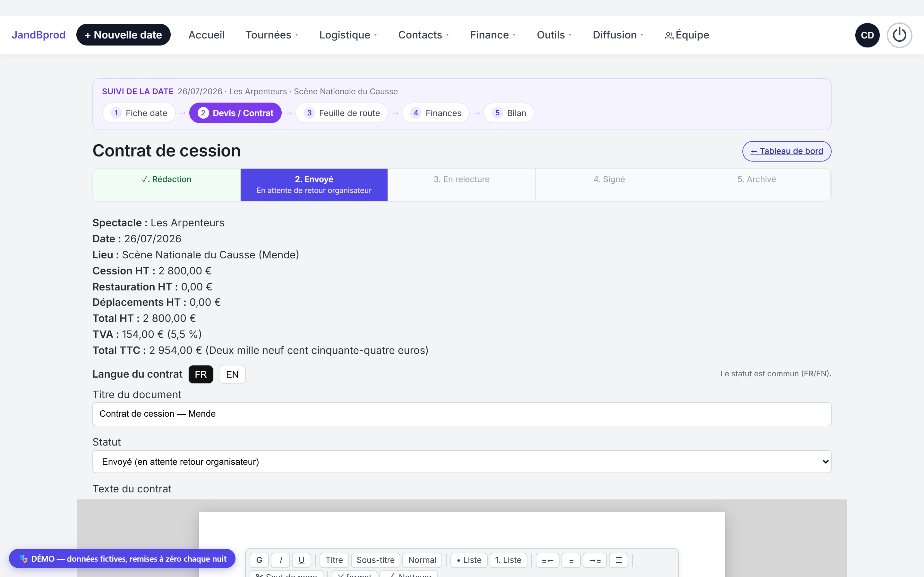Toggle underline formatting in editor toolbar
This screenshot has width=924, height=577.
click(x=302, y=560)
